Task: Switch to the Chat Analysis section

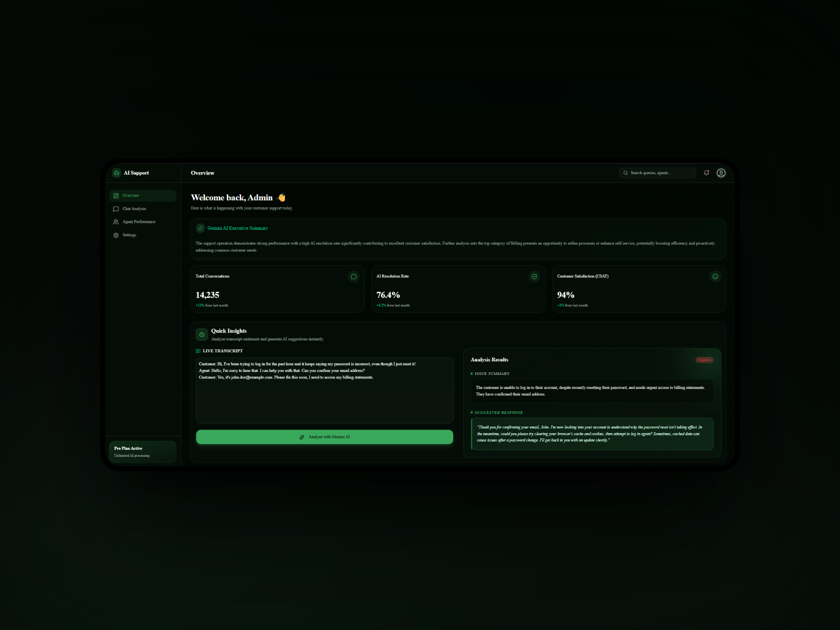Action: click(x=134, y=209)
